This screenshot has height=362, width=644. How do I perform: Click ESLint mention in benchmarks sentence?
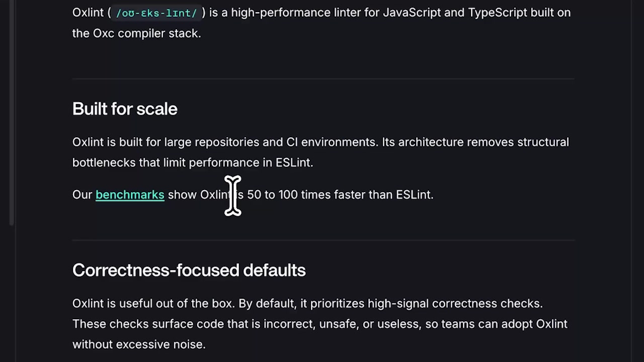coord(414,195)
